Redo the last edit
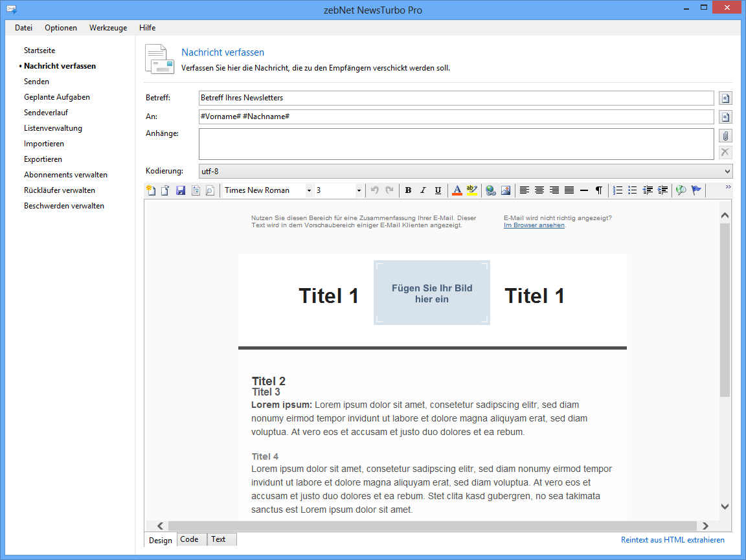This screenshot has height=560, width=746. [x=389, y=190]
